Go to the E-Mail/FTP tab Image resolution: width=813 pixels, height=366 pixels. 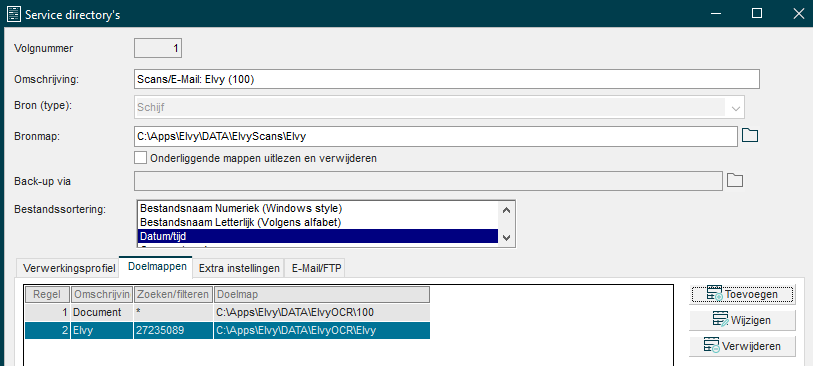click(315, 269)
